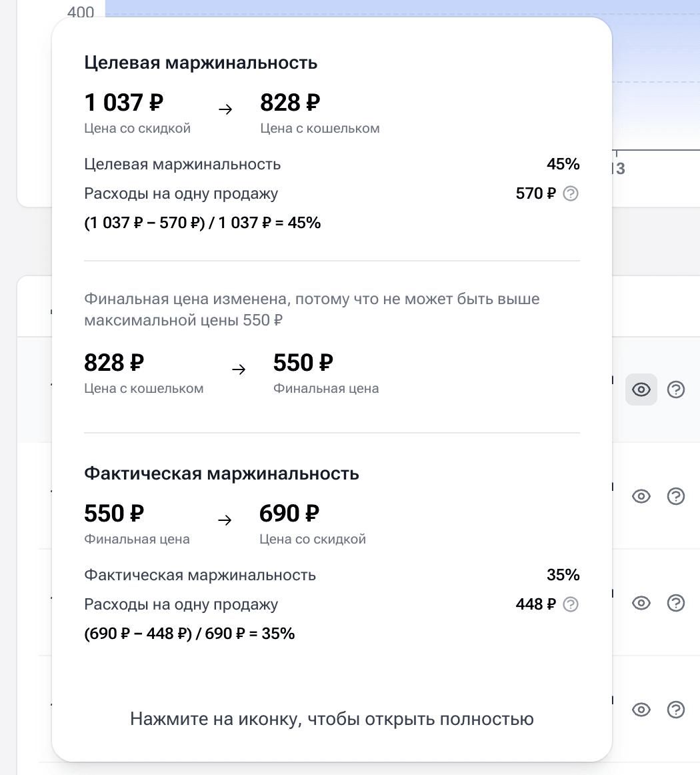
Task: Click the help icon next to 448 ₽ expenses
Action: point(571,604)
